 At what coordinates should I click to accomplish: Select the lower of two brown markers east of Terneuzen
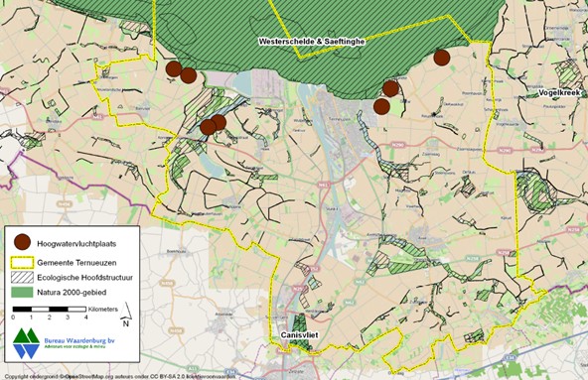pos(381,107)
